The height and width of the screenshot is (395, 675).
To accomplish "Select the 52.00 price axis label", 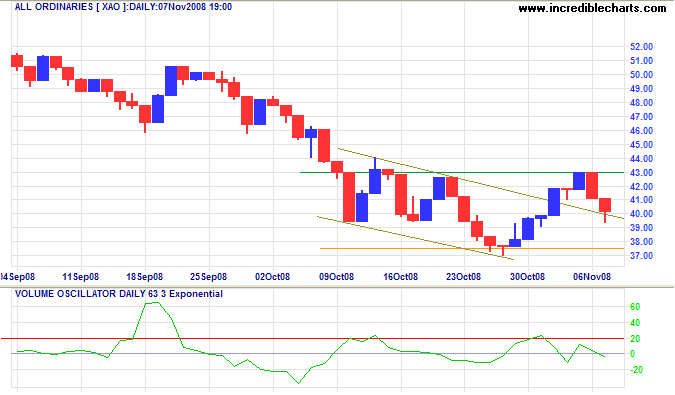I will [x=641, y=46].
